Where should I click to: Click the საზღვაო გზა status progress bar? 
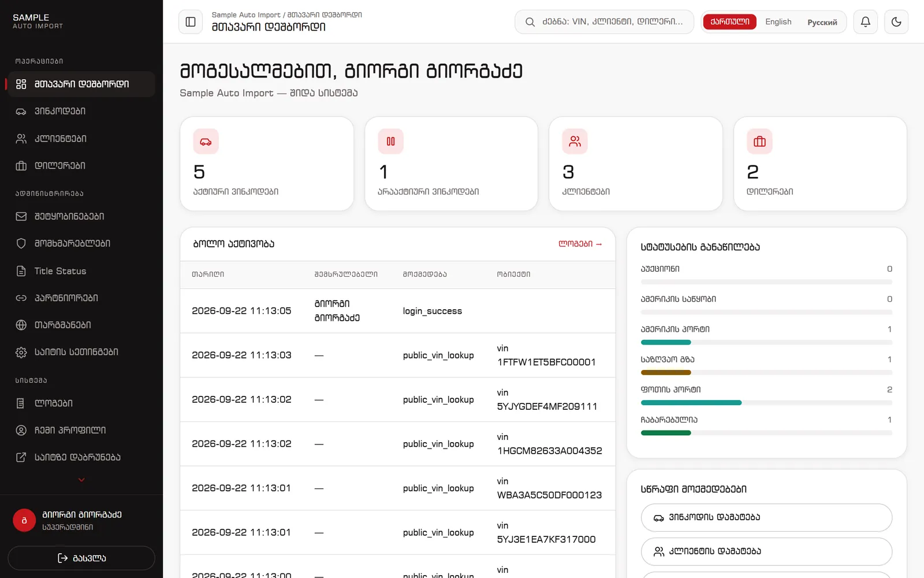coord(766,373)
